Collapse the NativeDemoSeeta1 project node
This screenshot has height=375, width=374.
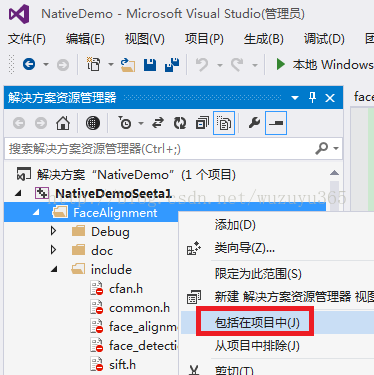[x=18, y=193]
